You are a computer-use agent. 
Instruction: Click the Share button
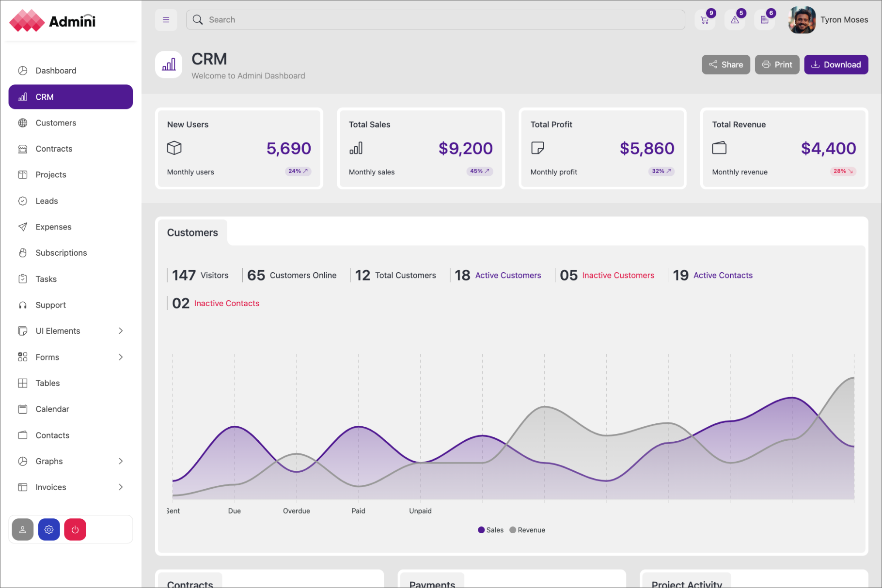725,64
